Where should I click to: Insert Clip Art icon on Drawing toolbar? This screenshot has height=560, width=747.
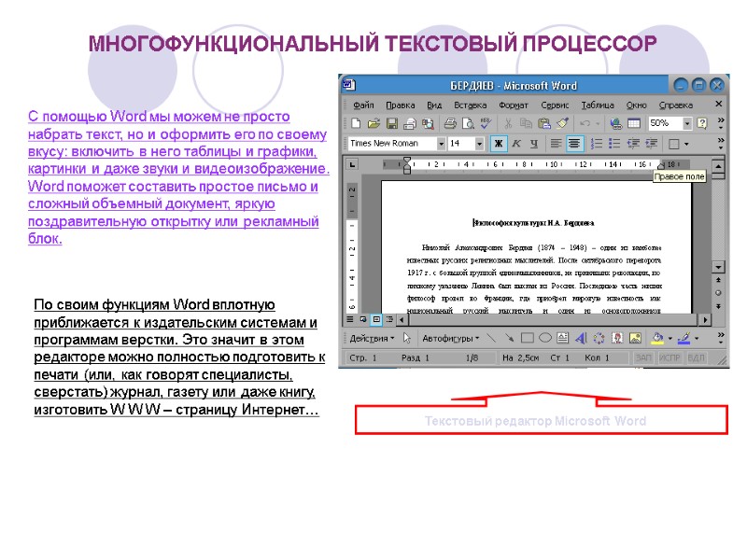tap(617, 338)
